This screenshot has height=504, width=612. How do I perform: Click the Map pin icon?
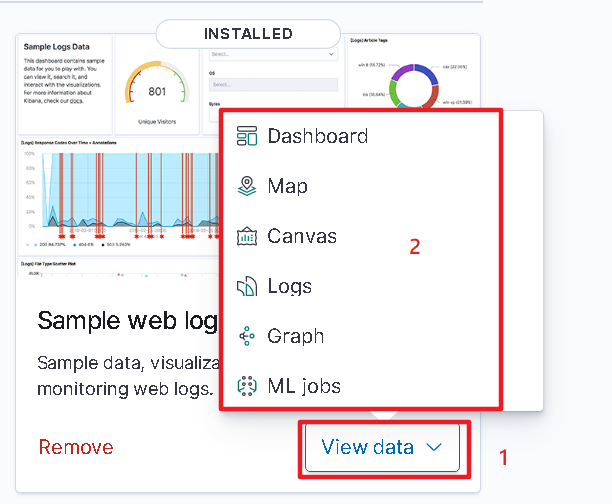[x=247, y=186]
